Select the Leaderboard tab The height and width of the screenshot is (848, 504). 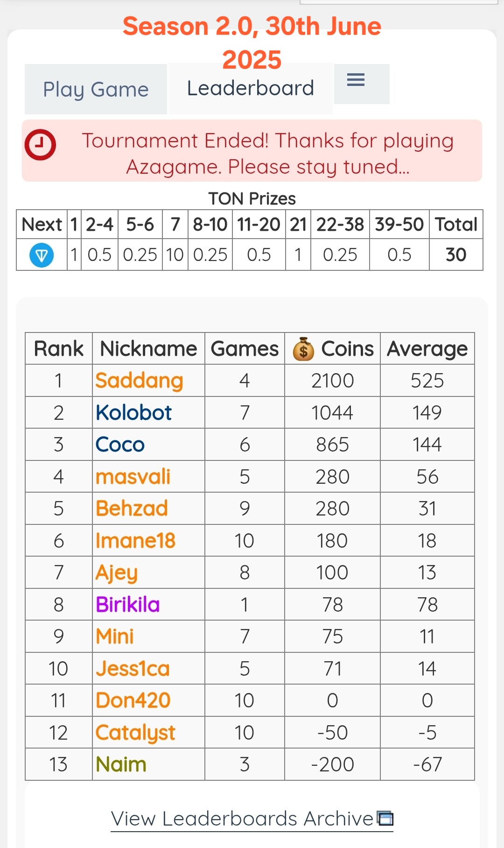(x=251, y=88)
